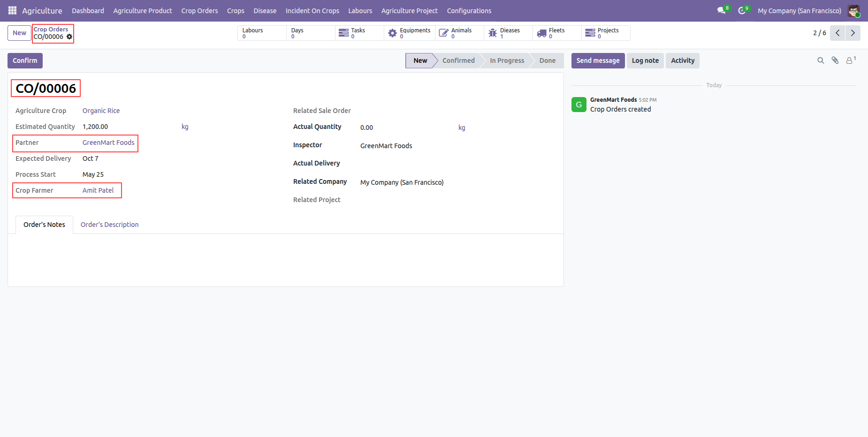Click Log note button
The width and height of the screenshot is (868, 437).
[645, 60]
